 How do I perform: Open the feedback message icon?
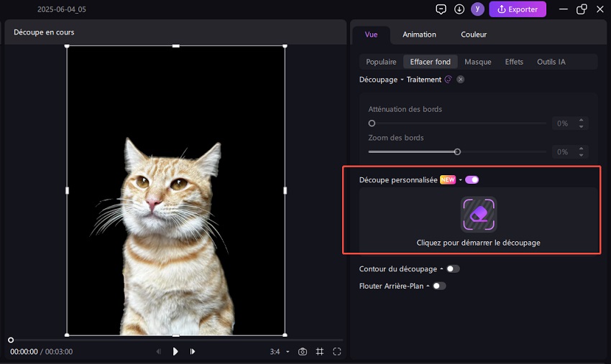coord(441,9)
